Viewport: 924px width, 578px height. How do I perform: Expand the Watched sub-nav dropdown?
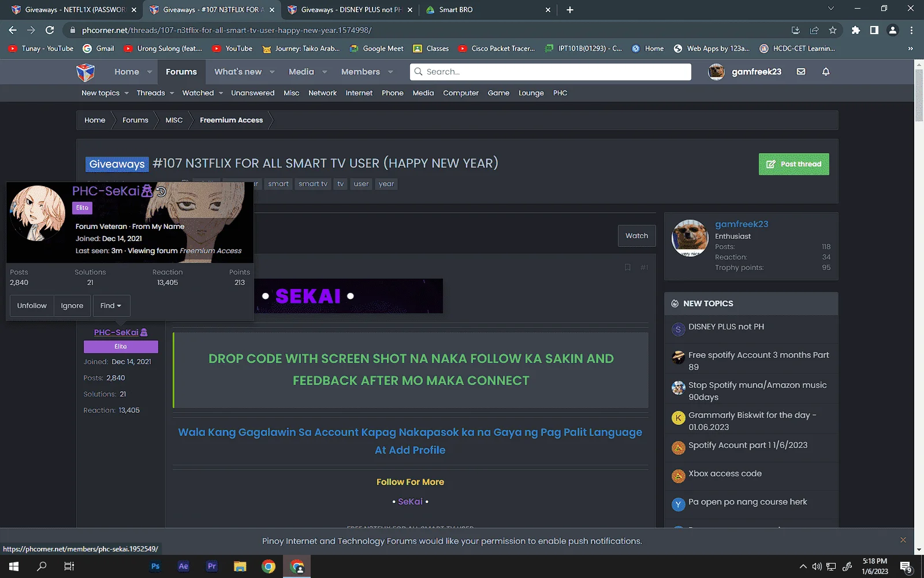tap(221, 93)
